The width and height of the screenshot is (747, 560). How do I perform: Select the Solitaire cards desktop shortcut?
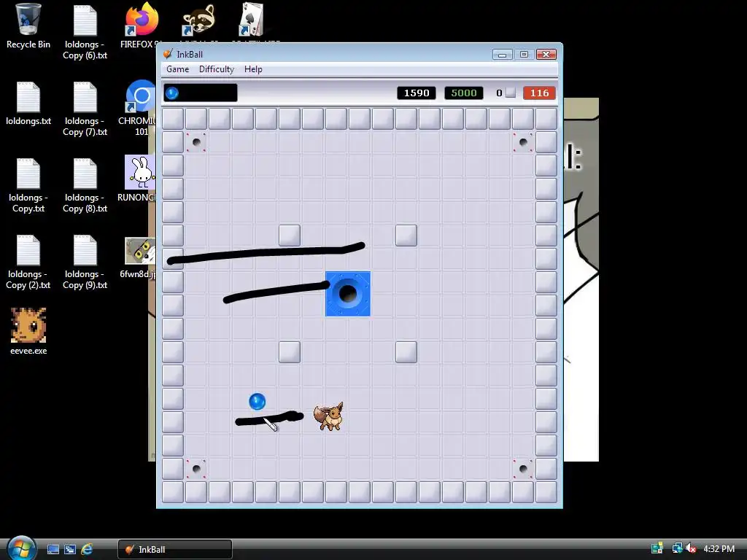click(252, 21)
